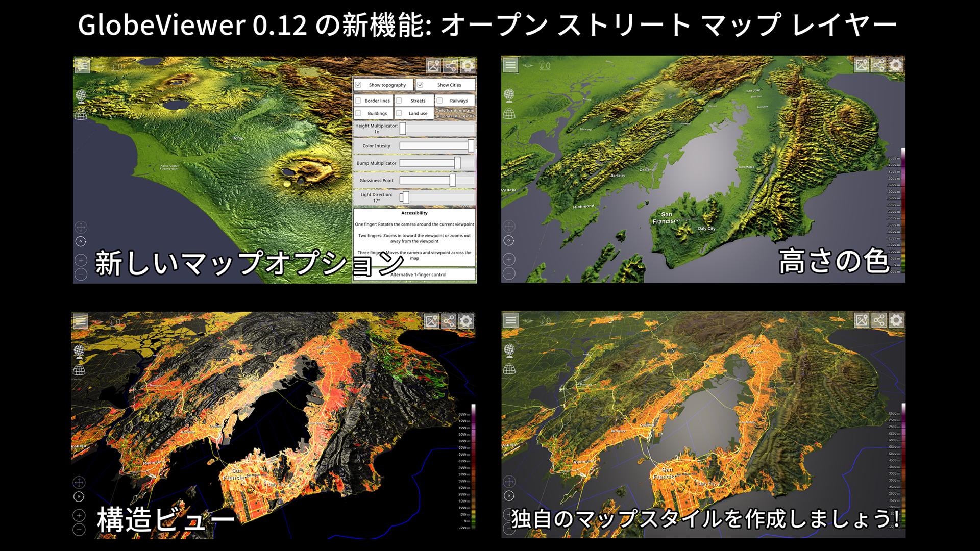Zoom in with plus icon in 高さの色 screenshot
This screenshot has height=551, width=980.
pyautogui.click(x=509, y=259)
